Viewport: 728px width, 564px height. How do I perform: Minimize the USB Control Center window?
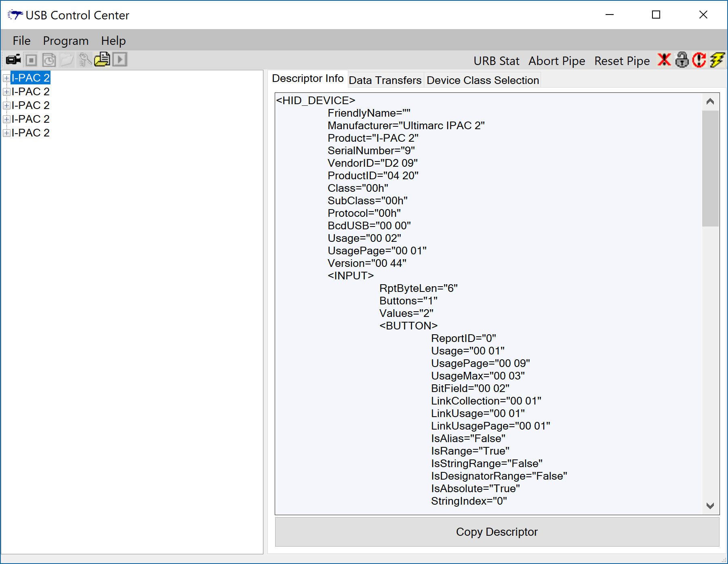coord(610,15)
